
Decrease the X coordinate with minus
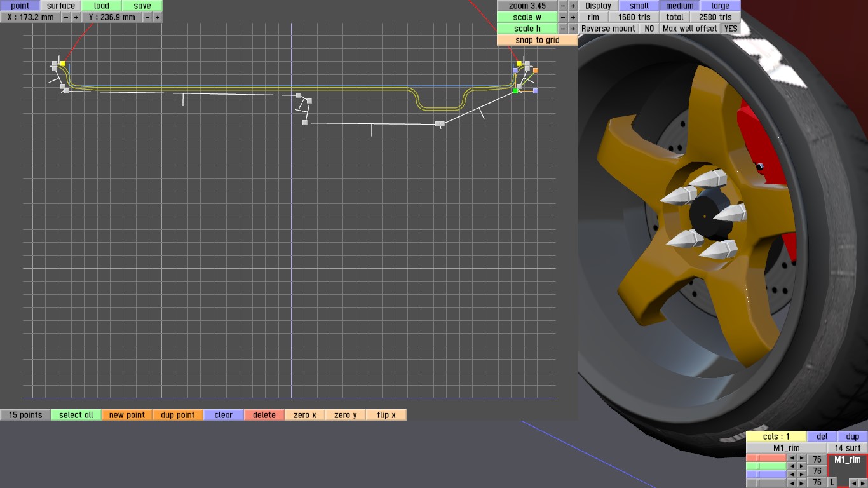pos(66,17)
